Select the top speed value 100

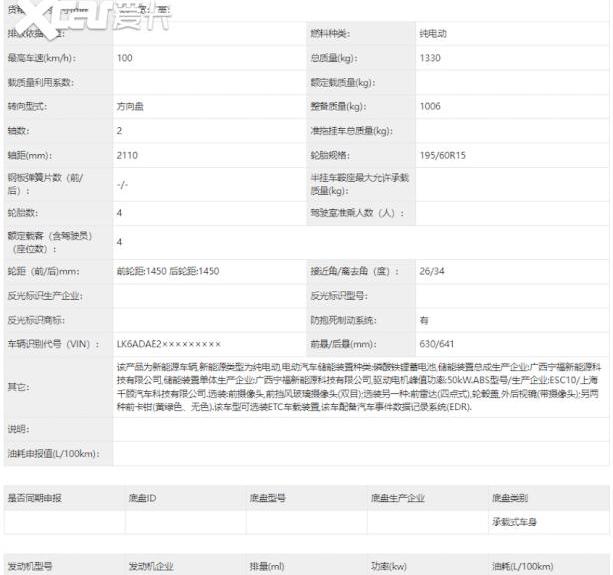tap(125, 58)
